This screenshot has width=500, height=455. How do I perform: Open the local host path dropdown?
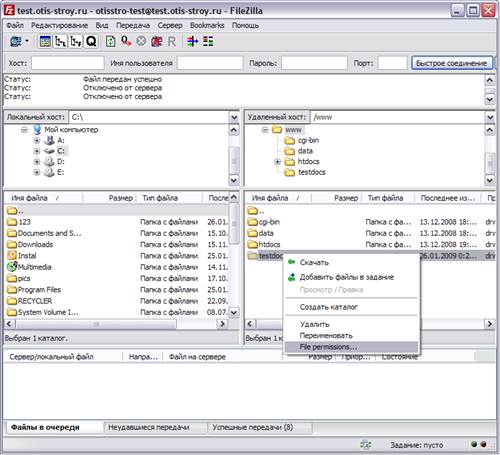[x=234, y=117]
